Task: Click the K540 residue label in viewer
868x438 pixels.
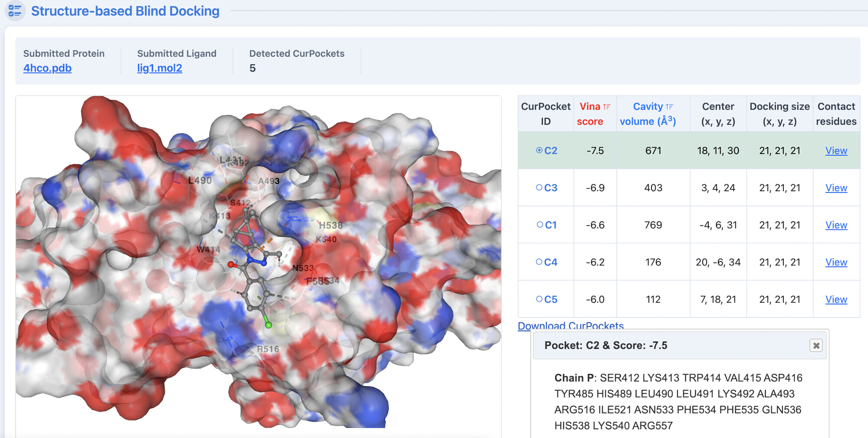Action: pyautogui.click(x=326, y=239)
